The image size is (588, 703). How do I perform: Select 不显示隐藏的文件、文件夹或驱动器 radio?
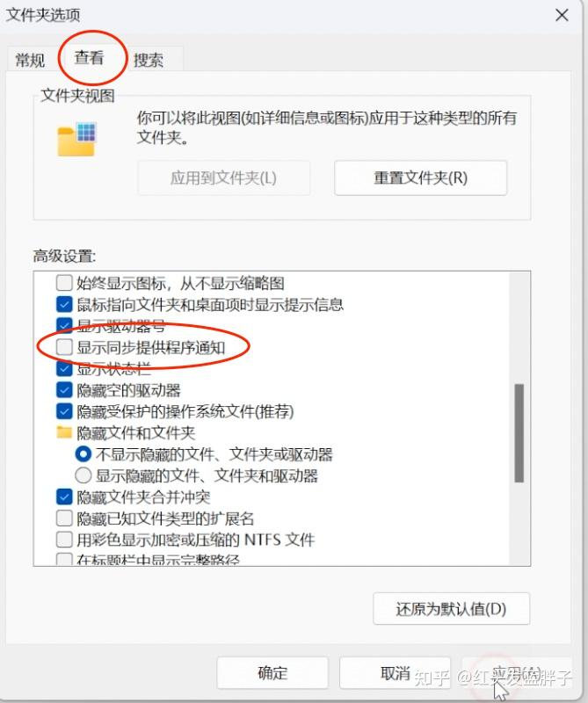click(x=83, y=453)
